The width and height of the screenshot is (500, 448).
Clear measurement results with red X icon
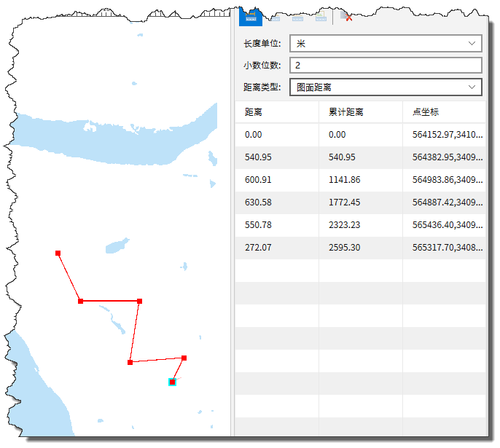pyautogui.click(x=346, y=16)
